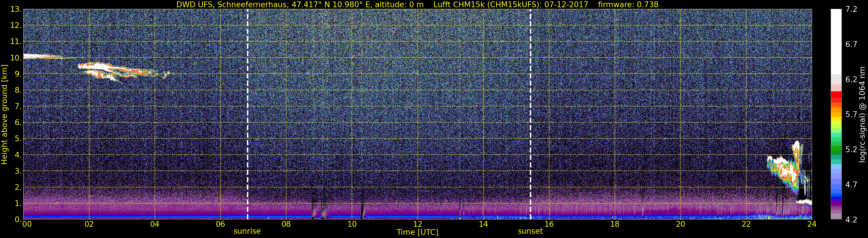Click the '9.' height tick label
The width and height of the screenshot is (868, 238).
tap(18, 74)
